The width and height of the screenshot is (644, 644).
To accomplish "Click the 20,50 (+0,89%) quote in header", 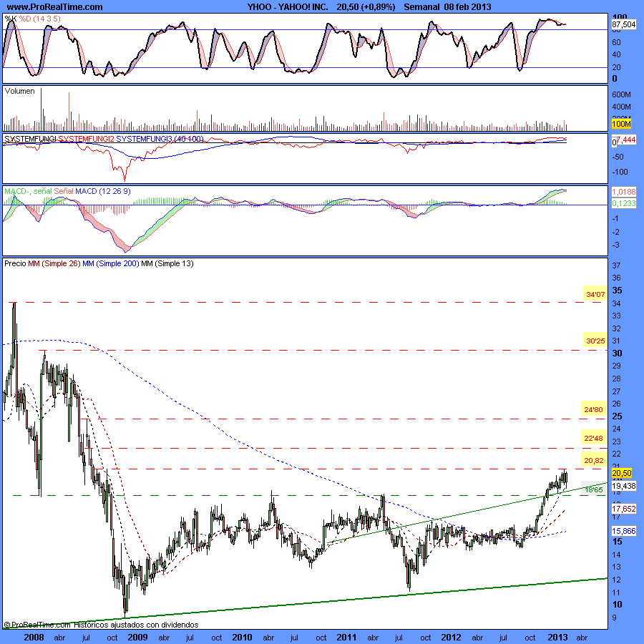I will pyautogui.click(x=366, y=7).
